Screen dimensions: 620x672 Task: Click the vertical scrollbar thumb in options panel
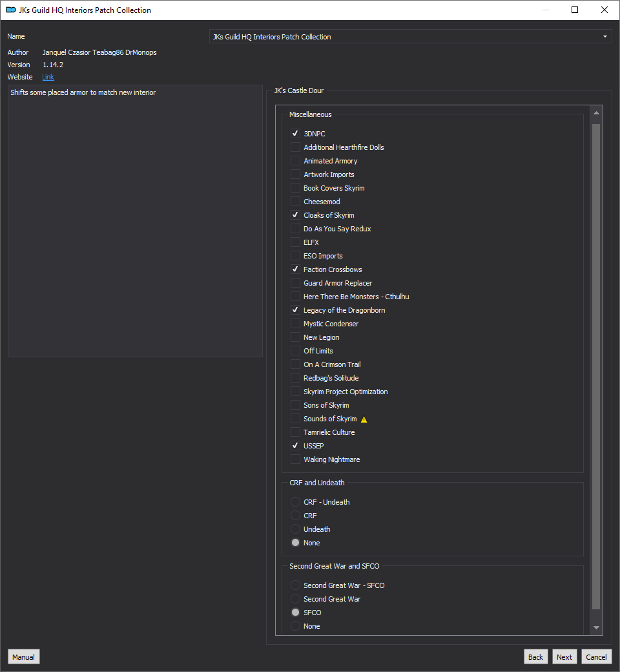[x=596, y=366]
